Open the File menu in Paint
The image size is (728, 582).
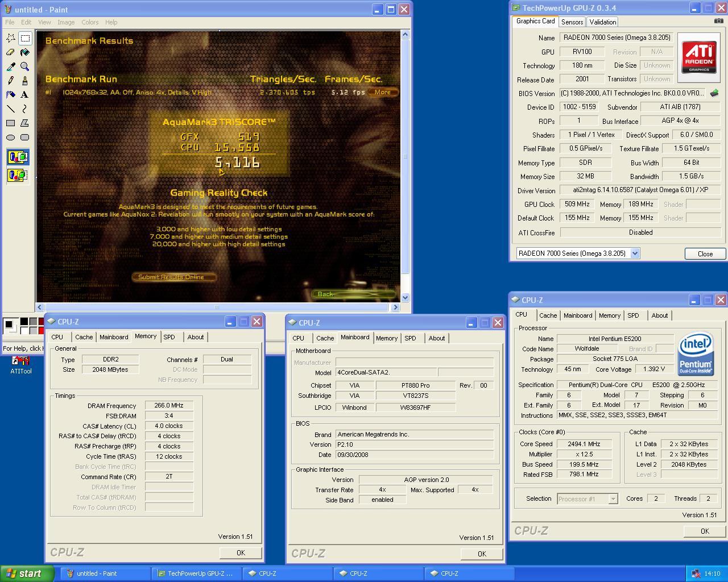pyautogui.click(x=10, y=22)
